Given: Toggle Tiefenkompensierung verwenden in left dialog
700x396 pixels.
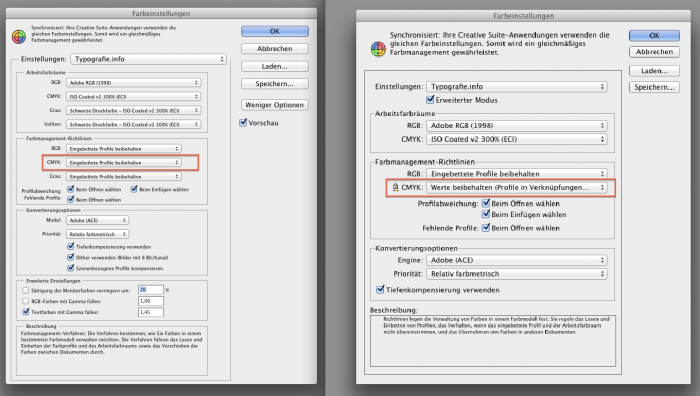Looking at the screenshot, I should (x=71, y=246).
